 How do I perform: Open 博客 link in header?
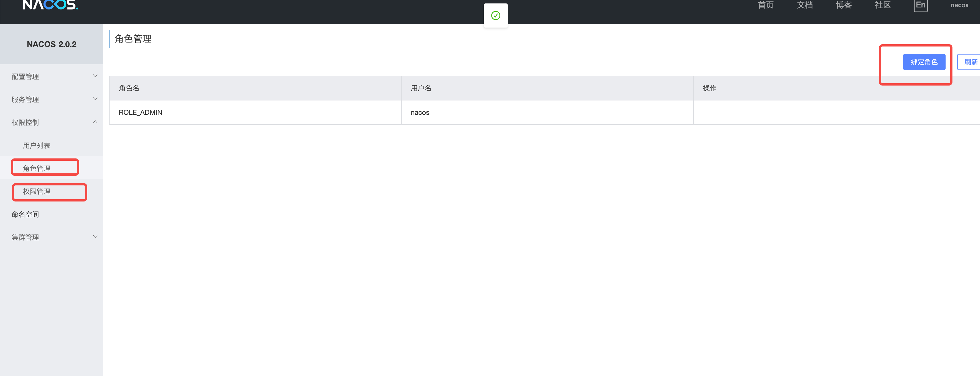[x=843, y=5]
